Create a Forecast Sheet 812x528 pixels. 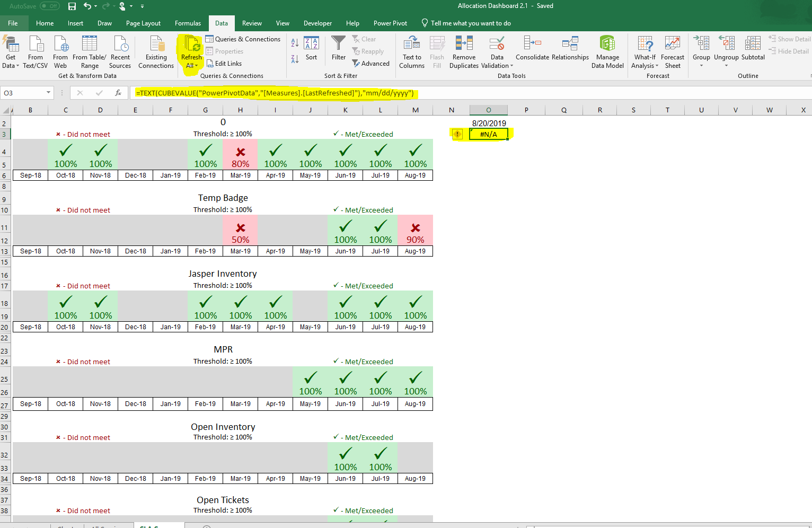point(673,52)
